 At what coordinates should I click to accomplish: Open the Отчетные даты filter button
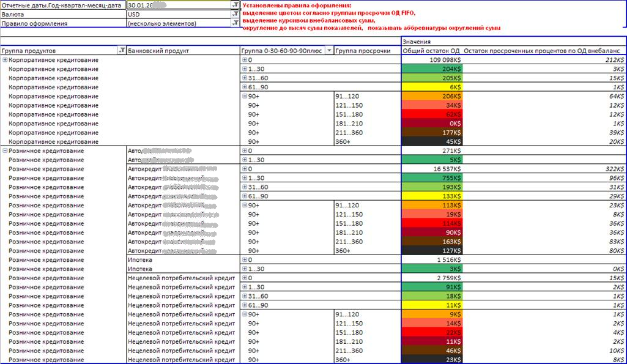(236, 5)
